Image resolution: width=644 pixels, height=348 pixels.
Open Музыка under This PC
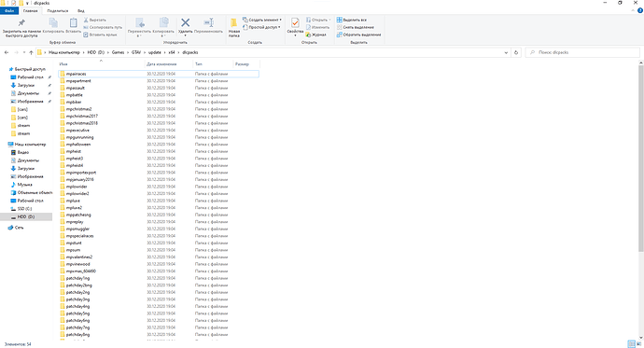pyautogui.click(x=24, y=185)
